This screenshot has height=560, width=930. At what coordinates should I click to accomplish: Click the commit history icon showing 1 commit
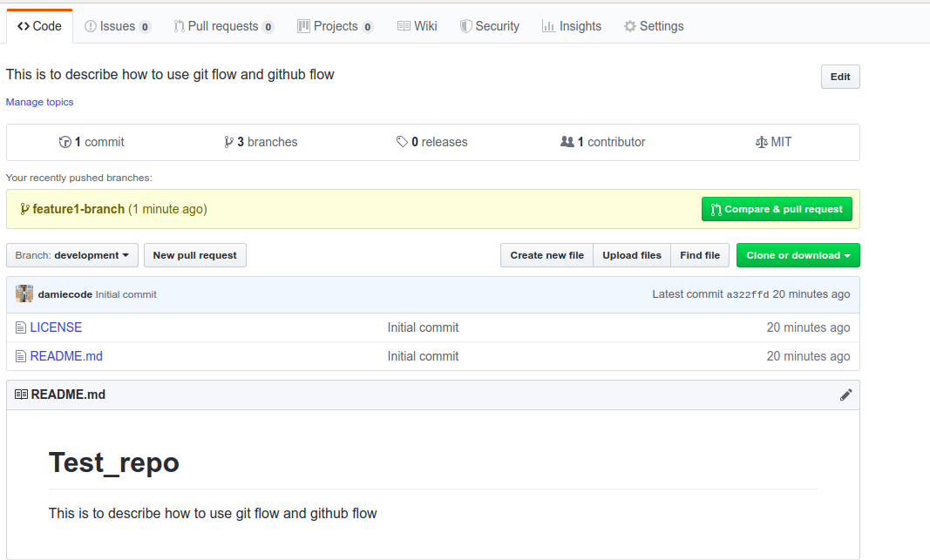(x=65, y=141)
